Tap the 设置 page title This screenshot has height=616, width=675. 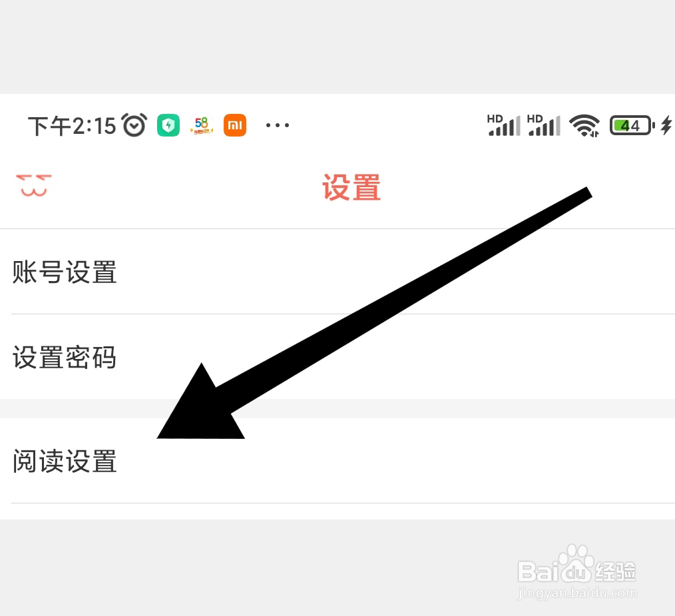(351, 187)
